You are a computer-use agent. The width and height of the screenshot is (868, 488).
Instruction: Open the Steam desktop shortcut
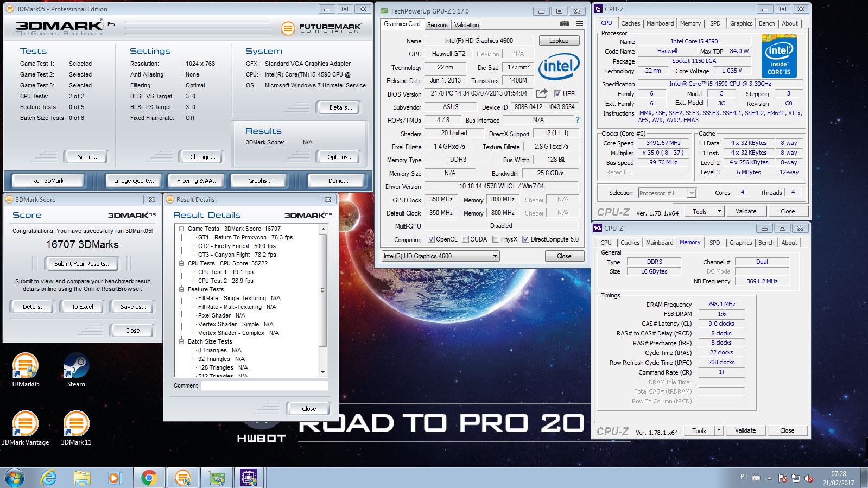(76, 370)
